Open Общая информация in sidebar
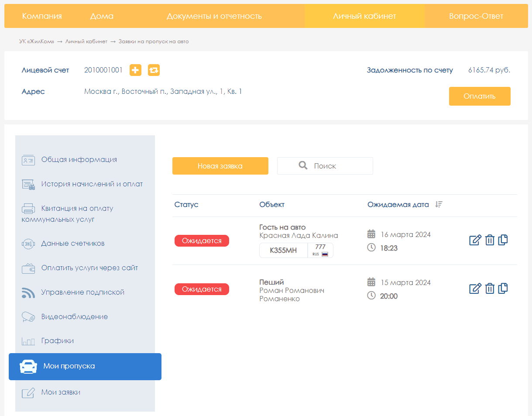This screenshot has height=416, width=532. coord(79,160)
